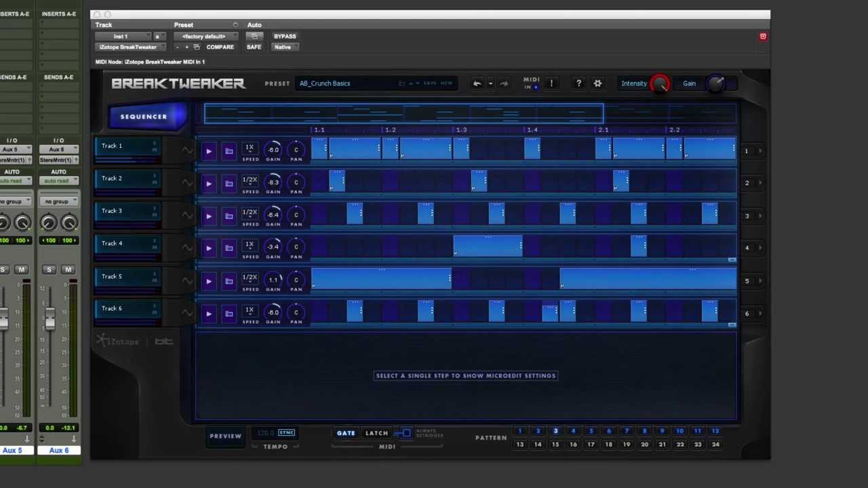This screenshot has height=488, width=868.
Task: Click the MIDI panic exclamation button
Action: 551,83
